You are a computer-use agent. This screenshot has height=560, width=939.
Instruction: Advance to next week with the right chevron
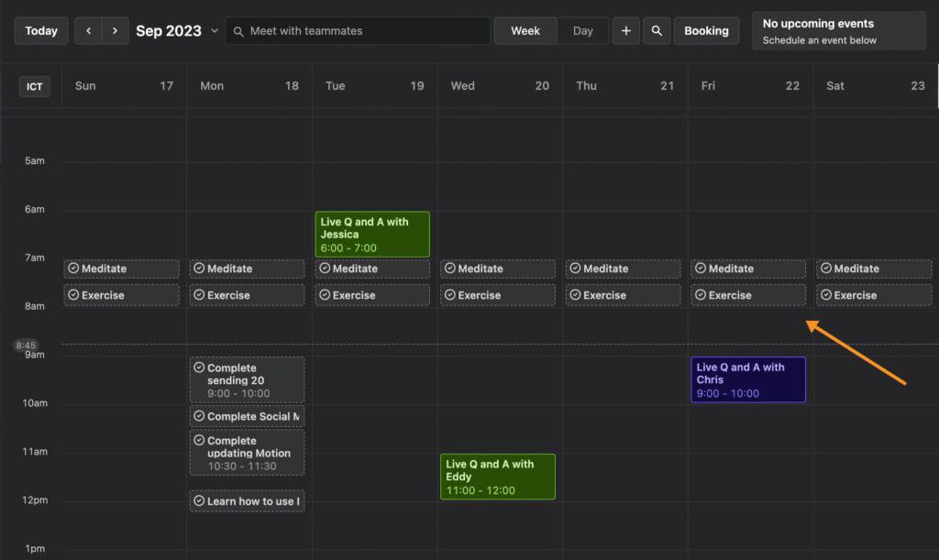point(114,30)
